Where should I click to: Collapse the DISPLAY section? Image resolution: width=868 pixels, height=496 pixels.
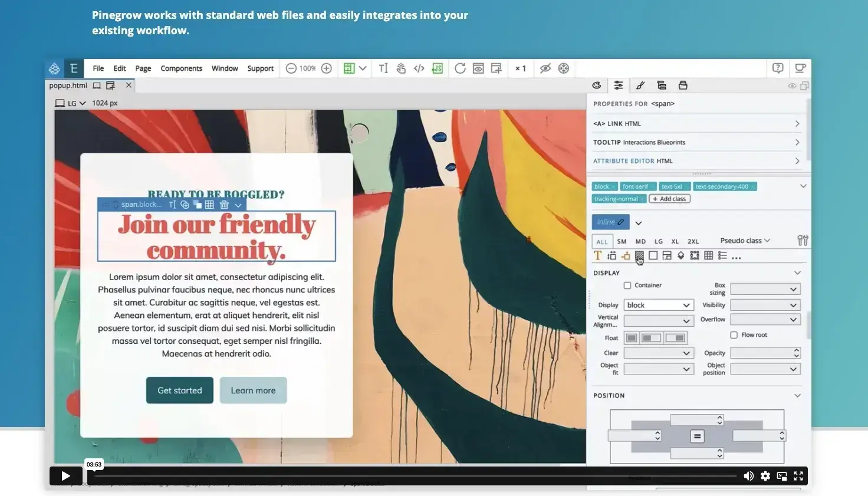(x=797, y=273)
